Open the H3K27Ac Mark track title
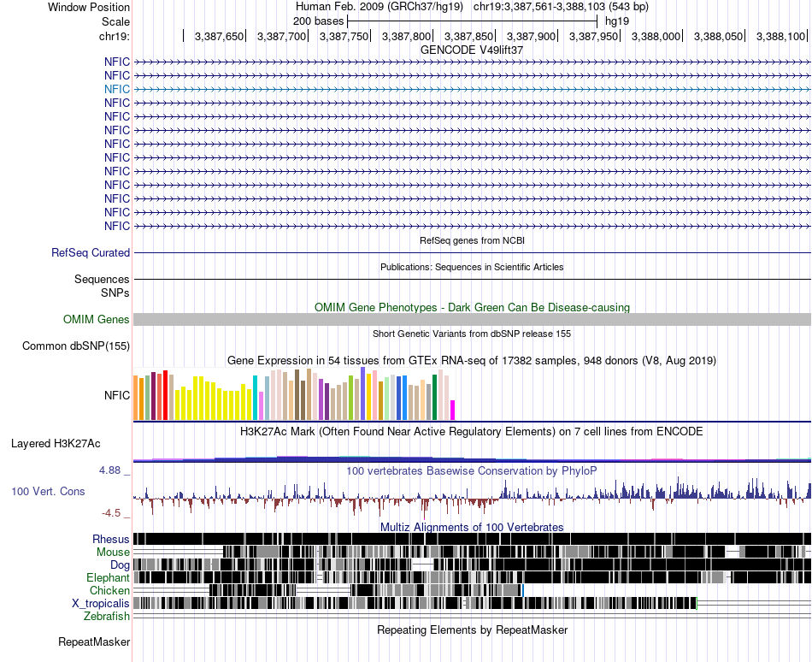812x662 pixels. [x=472, y=431]
